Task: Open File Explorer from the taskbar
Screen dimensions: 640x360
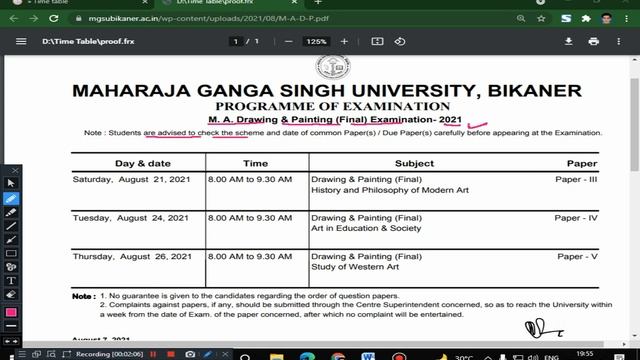Action: tap(276, 357)
